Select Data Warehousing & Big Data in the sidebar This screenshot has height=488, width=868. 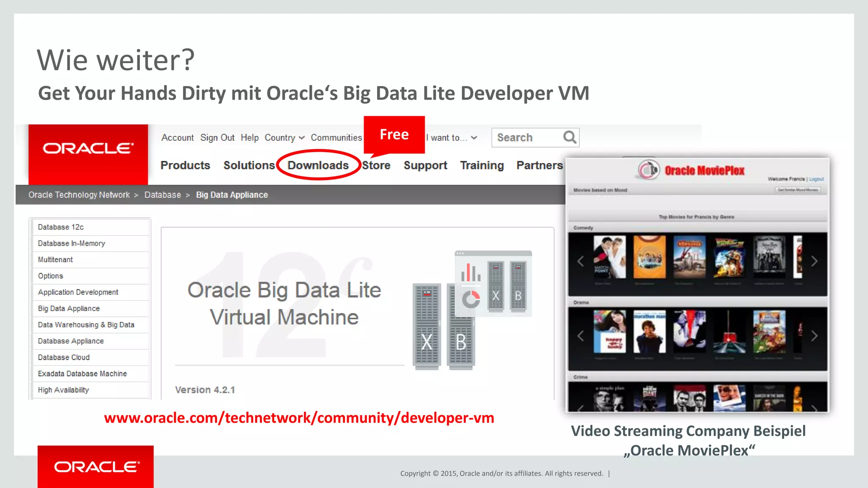tap(91, 325)
